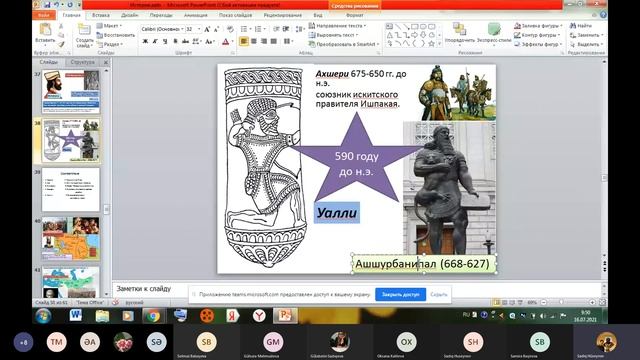The height and width of the screenshot is (360, 640).
Task: Click the columns icon in paragraph group
Action: [288, 41]
